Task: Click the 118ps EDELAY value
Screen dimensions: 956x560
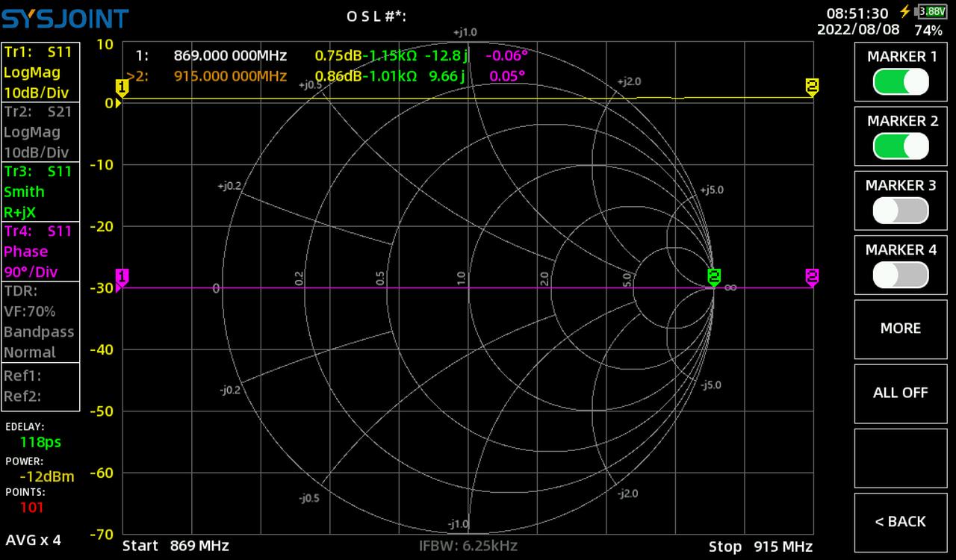Action: (40, 442)
